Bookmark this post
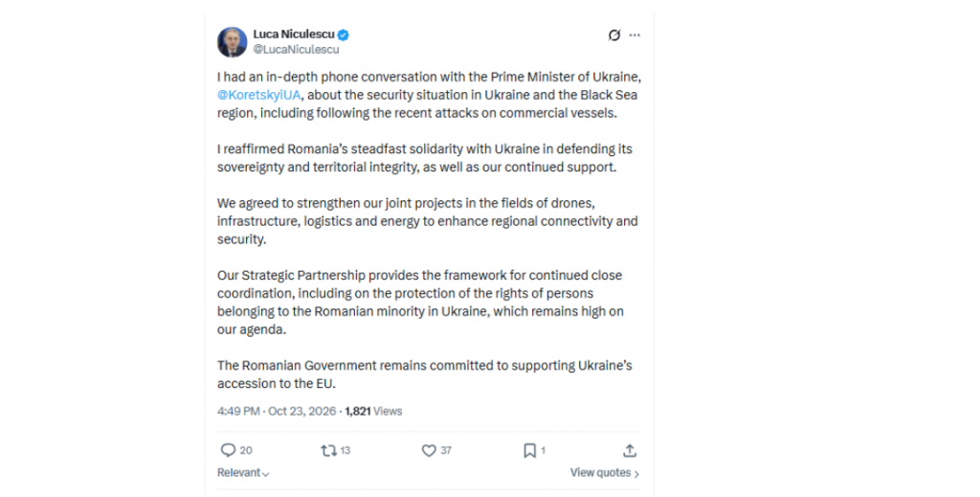 click(529, 450)
